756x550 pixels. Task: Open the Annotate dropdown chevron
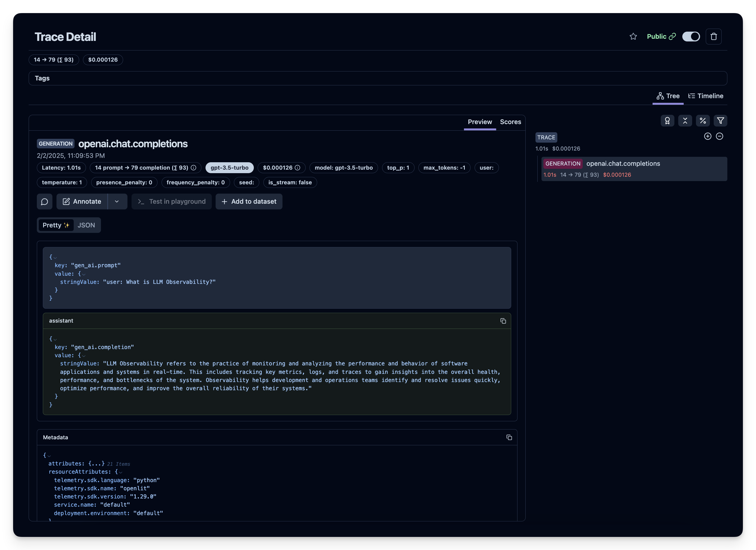point(117,202)
